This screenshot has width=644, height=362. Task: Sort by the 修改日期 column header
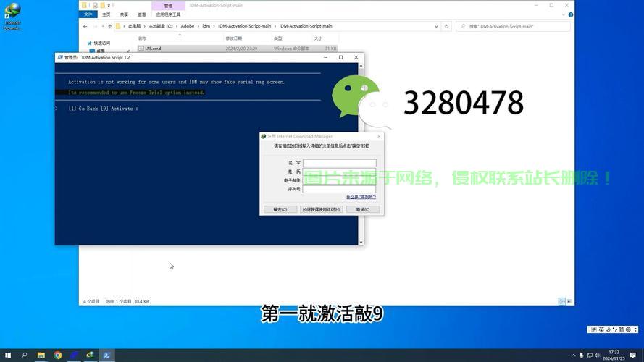pos(234,38)
